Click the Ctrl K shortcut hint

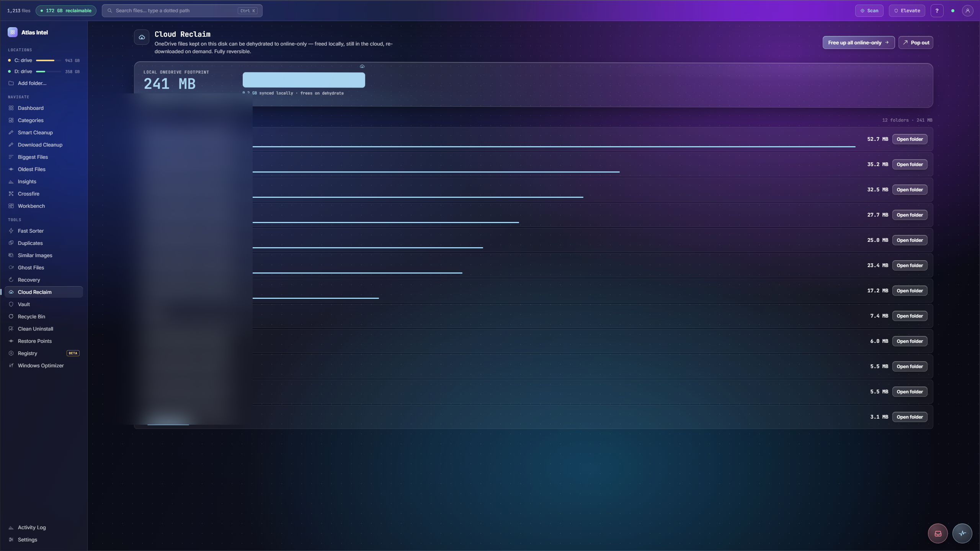pyautogui.click(x=248, y=11)
